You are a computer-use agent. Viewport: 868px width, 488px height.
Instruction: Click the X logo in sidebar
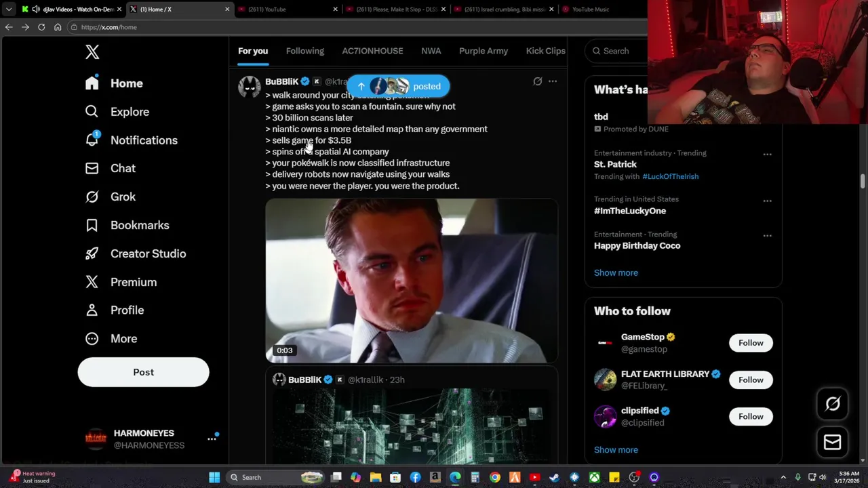coord(92,52)
